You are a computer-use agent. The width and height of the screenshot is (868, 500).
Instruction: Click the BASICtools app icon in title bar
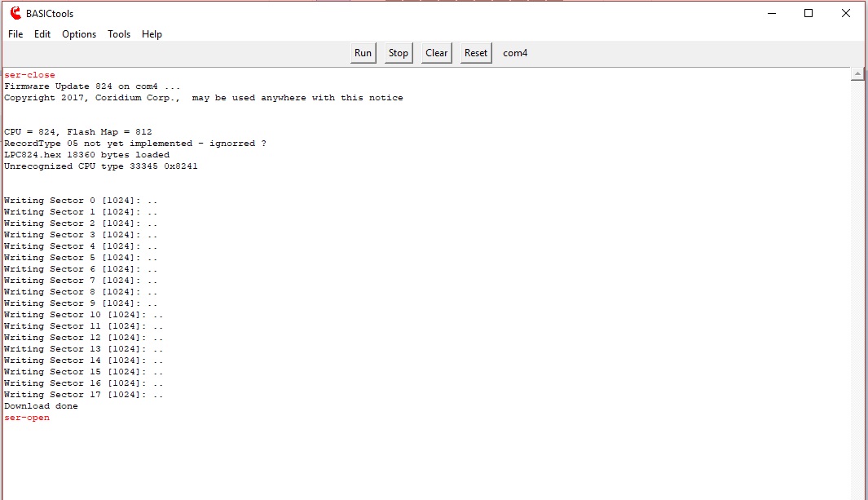(15, 13)
